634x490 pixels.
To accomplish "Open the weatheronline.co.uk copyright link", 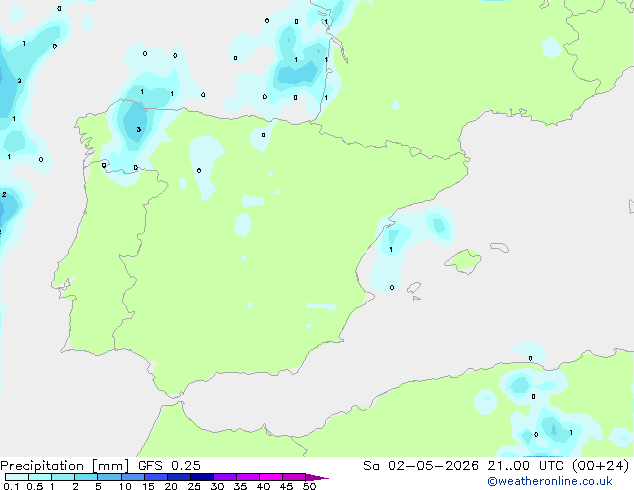I will (x=550, y=481).
